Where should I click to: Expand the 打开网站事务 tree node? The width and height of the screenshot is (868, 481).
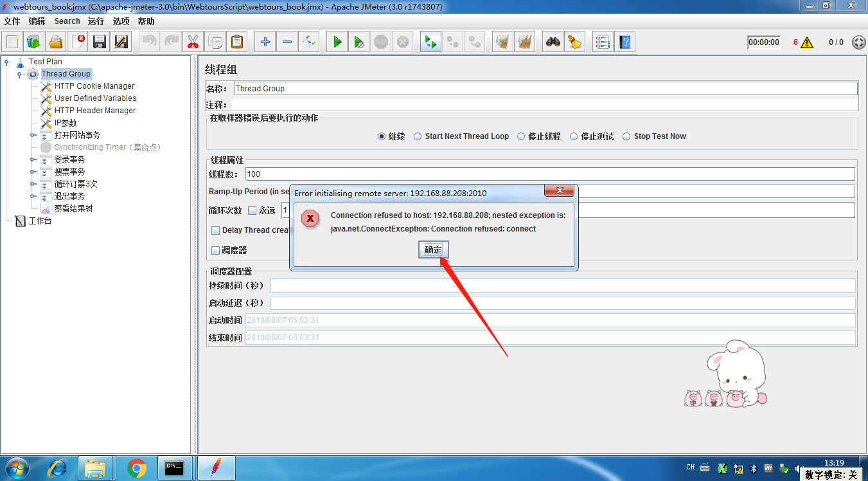pyautogui.click(x=33, y=135)
